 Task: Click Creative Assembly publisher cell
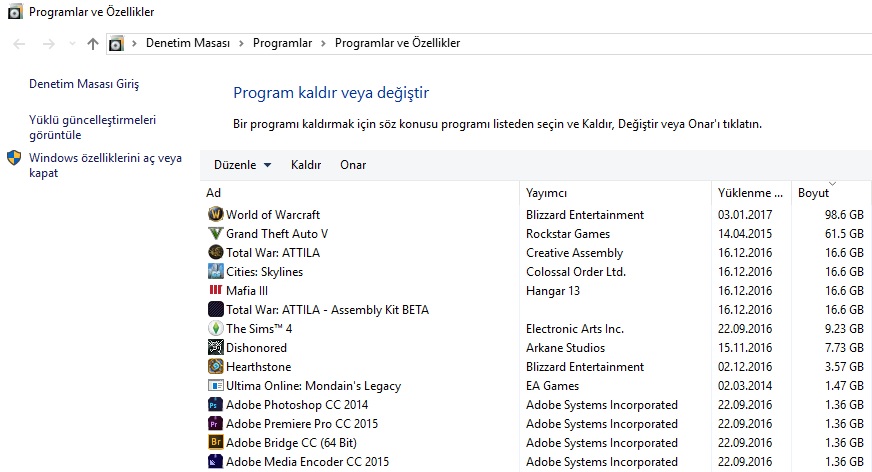point(574,252)
